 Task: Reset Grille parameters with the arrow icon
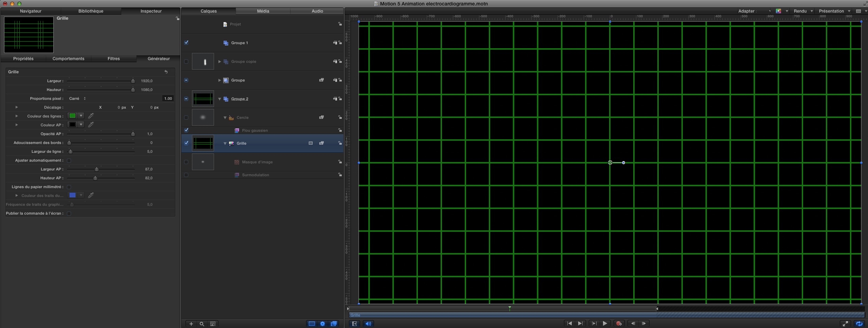[166, 72]
